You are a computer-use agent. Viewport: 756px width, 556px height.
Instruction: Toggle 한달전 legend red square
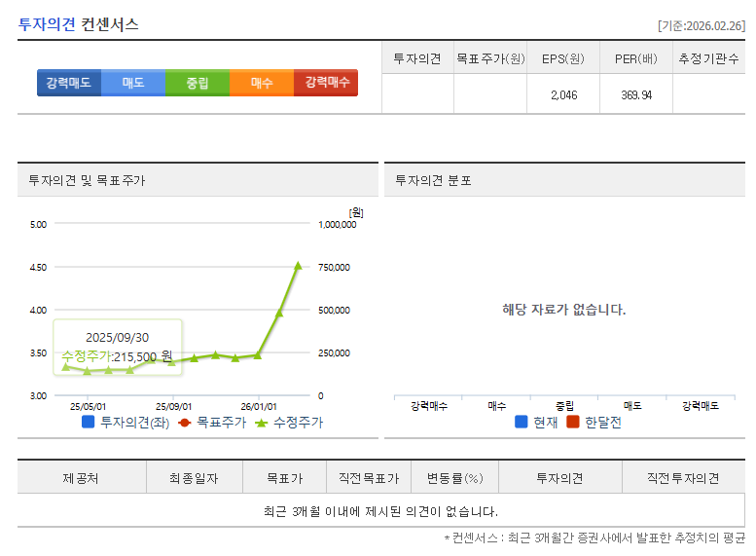(x=573, y=422)
